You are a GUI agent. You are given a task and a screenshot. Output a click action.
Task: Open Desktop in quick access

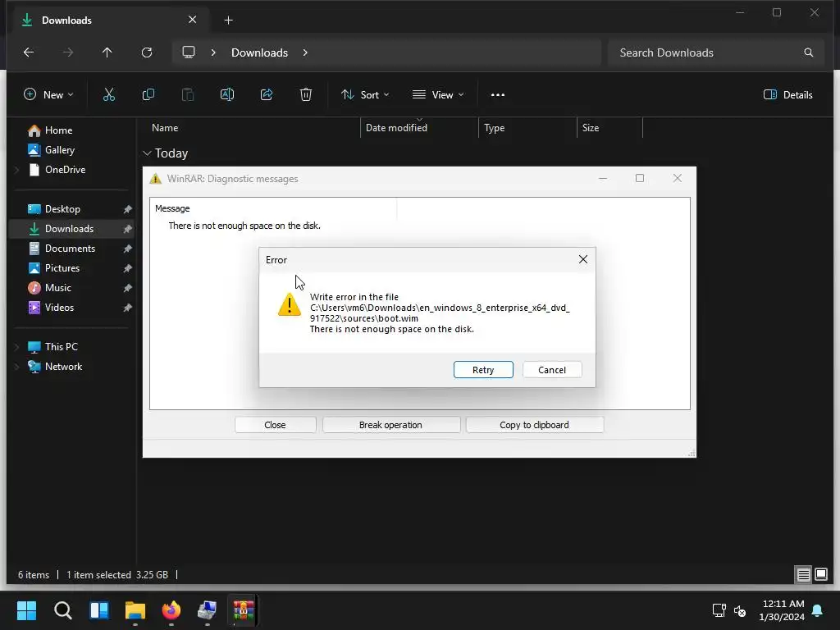62,209
